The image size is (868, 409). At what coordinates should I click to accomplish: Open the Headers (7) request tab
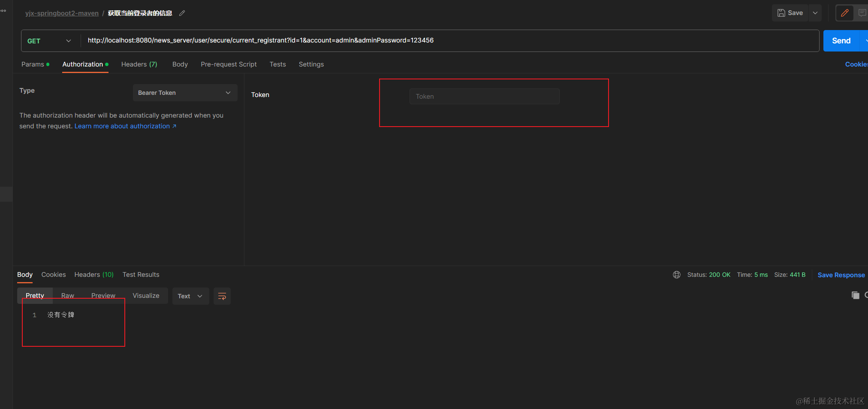coord(139,64)
